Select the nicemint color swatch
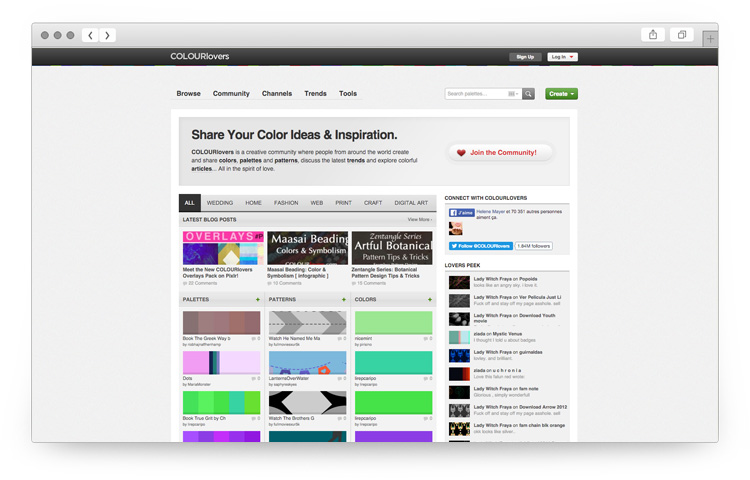Image resolution: width=750 pixels, height=480 pixels. point(394,323)
